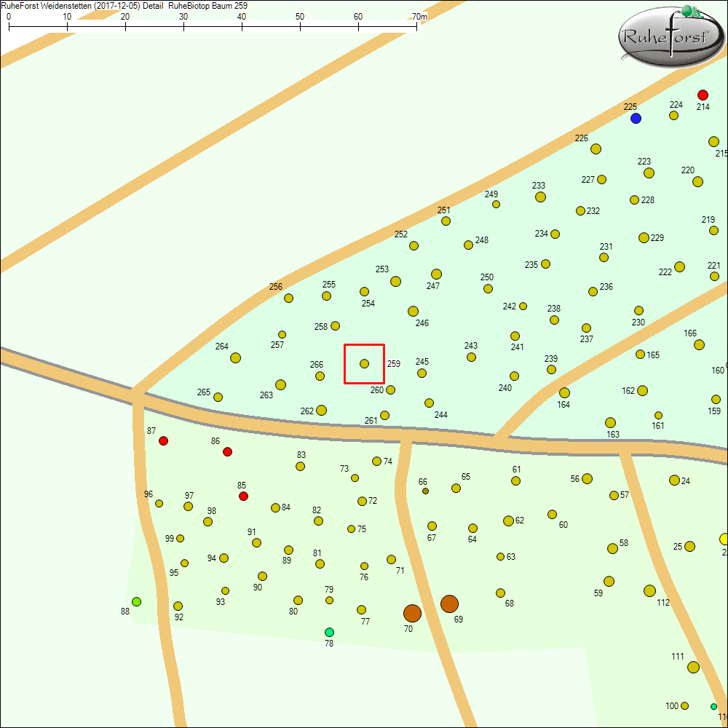The width and height of the screenshot is (728, 728).
Task: Select the red tree marker 87
Action: [164, 440]
